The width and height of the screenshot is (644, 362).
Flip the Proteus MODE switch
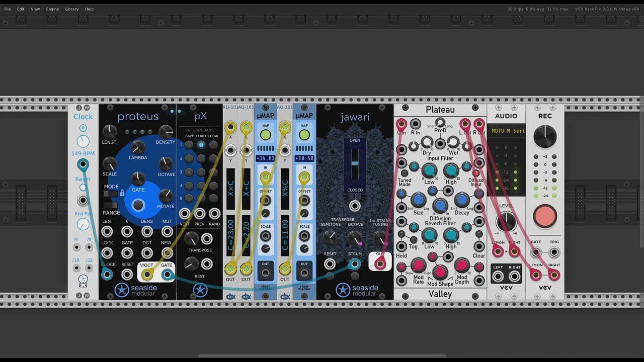(x=111, y=194)
